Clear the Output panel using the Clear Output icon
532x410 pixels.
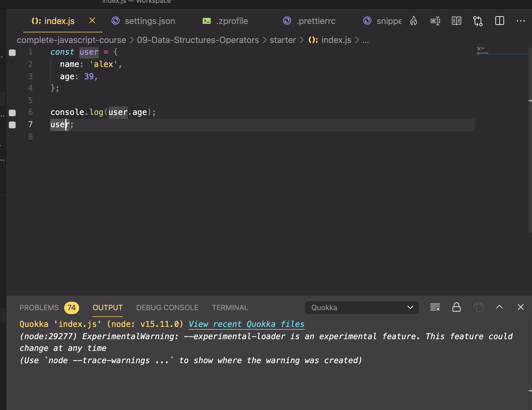coord(436,307)
